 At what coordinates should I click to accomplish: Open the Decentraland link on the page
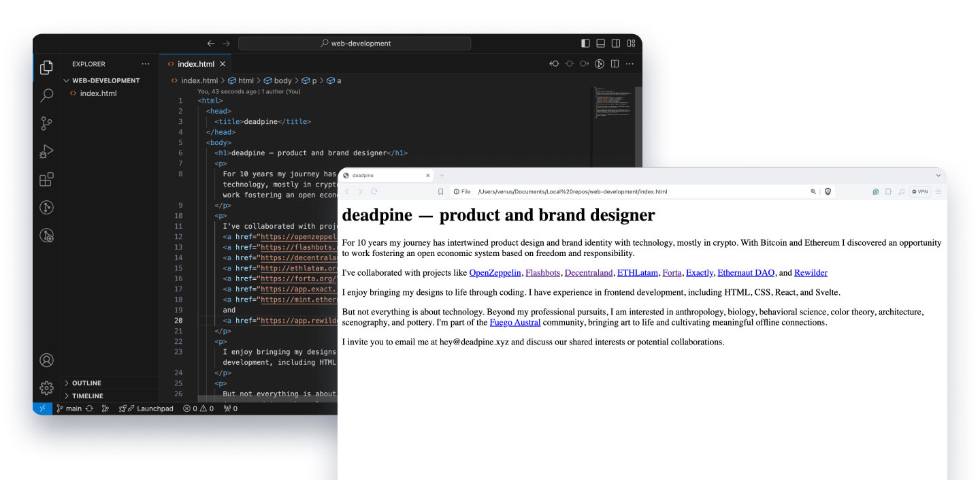point(589,273)
